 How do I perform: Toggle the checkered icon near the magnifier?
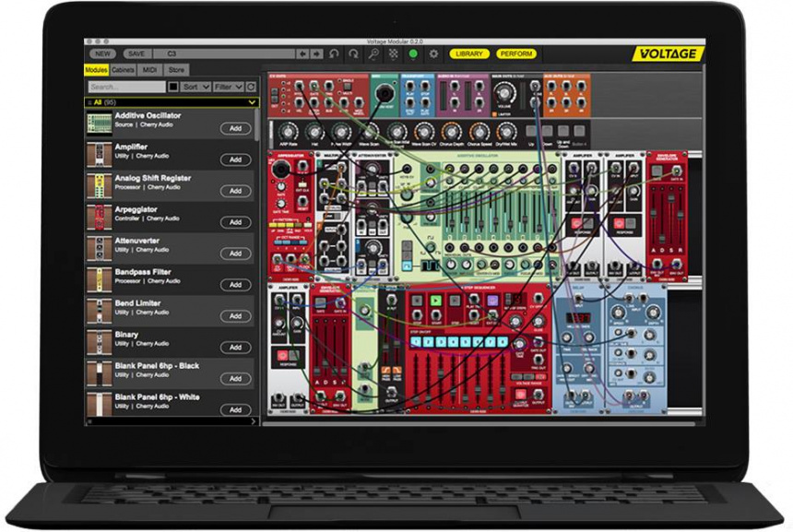[392, 53]
